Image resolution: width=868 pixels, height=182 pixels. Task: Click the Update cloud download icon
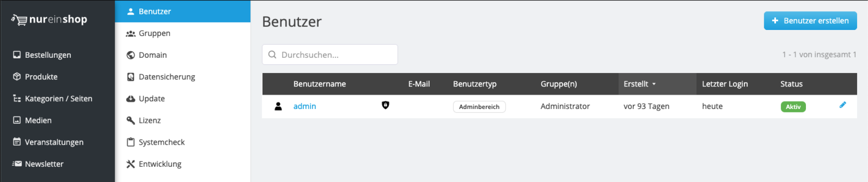(x=131, y=99)
